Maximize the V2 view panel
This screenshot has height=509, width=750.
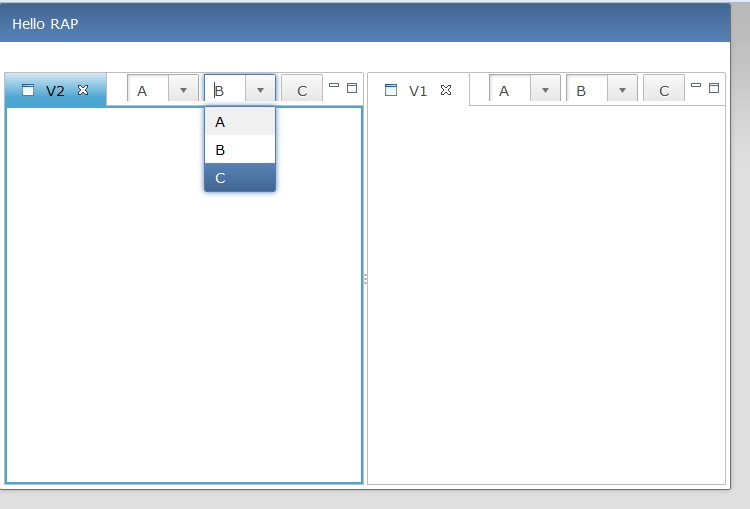(x=352, y=88)
